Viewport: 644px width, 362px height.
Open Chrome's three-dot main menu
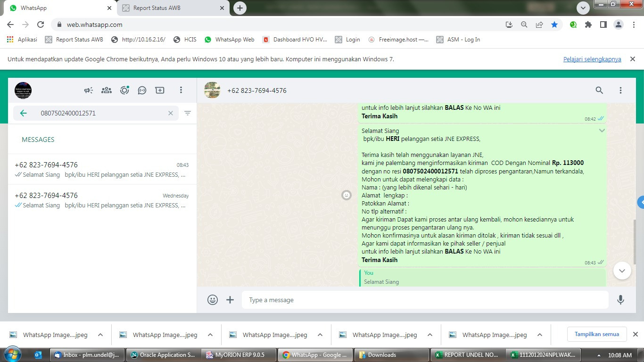(633, 25)
